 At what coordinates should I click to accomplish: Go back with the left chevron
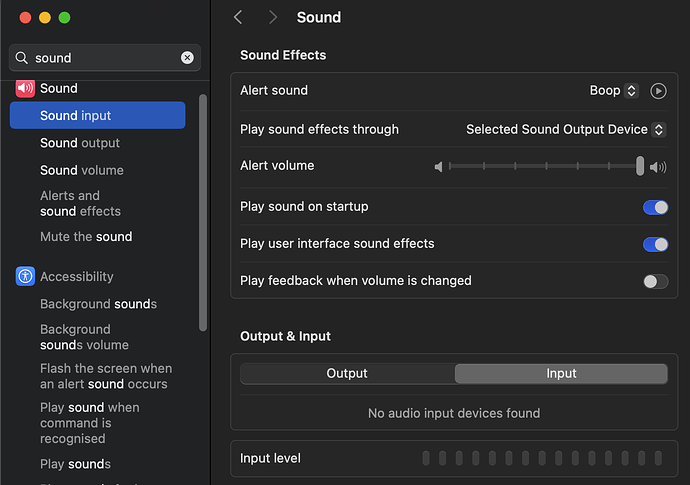click(x=238, y=18)
